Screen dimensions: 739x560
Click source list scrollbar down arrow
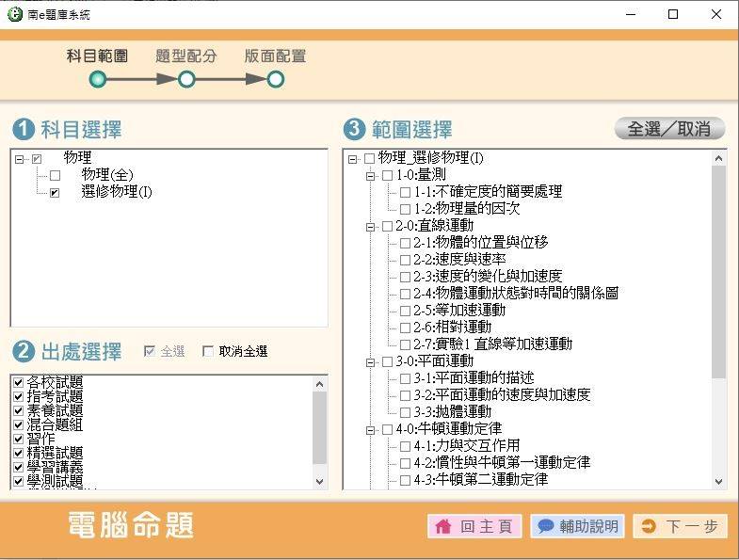319,481
